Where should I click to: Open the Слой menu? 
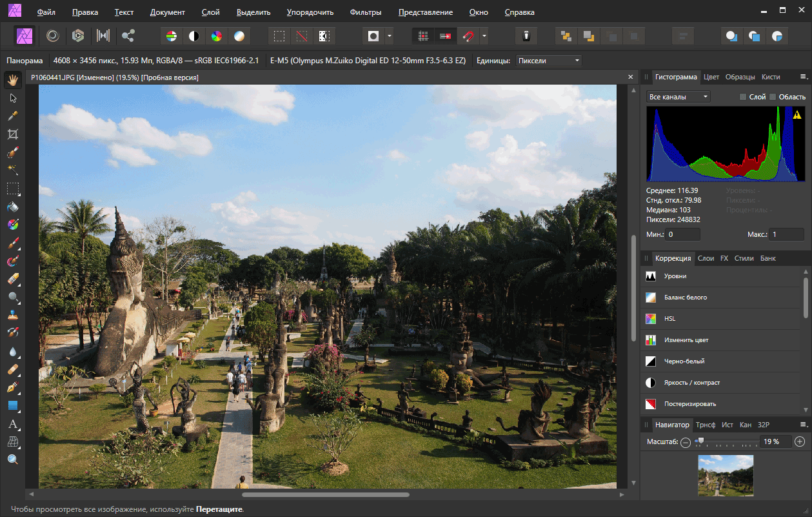point(210,12)
